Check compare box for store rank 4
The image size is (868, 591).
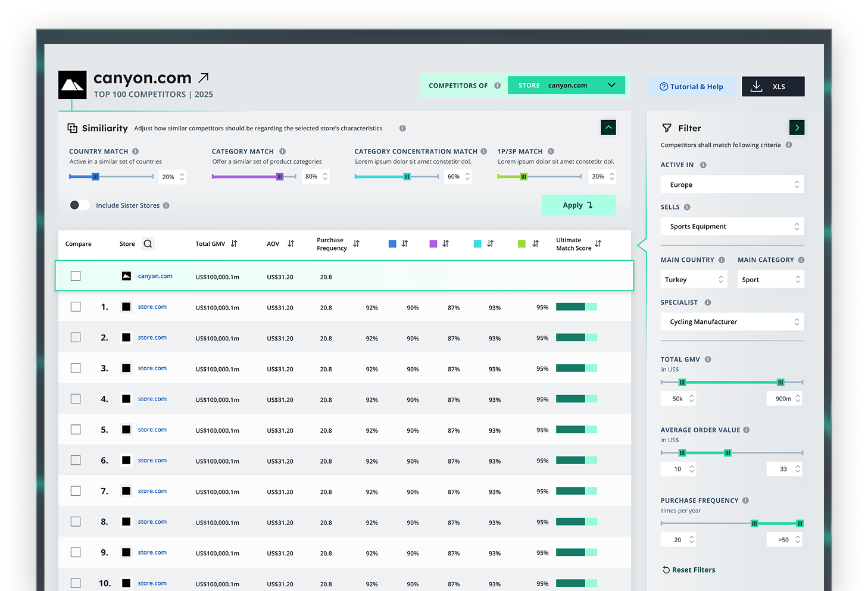(x=76, y=399)
